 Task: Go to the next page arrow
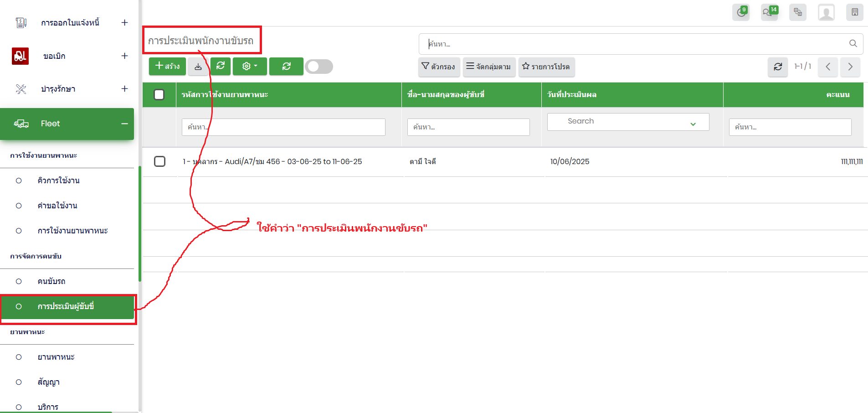[x=850, y=67]
